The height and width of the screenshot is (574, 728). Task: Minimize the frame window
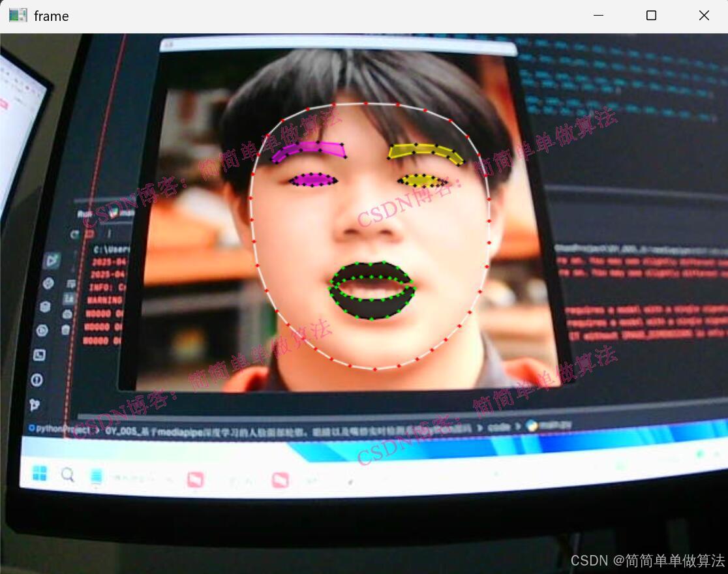pyautogui.click(x=598, y=15)
